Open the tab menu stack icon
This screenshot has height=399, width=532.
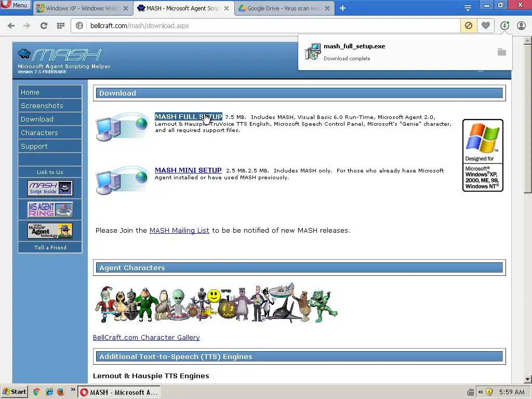(468, 8)
